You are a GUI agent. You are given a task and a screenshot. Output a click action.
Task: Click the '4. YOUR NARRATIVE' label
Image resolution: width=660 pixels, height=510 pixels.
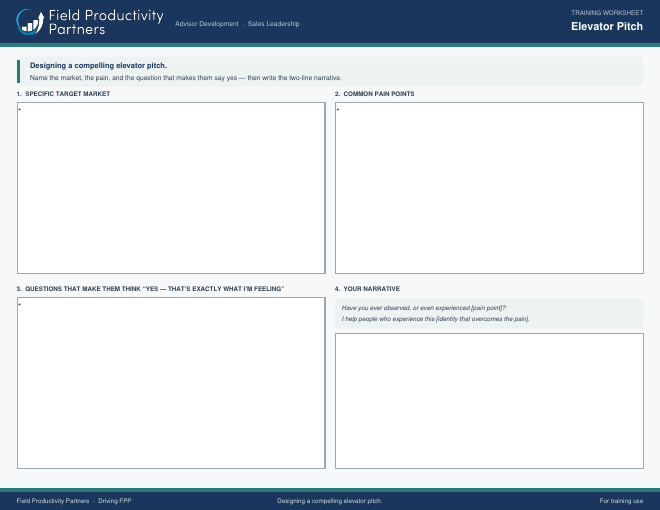[x=367, y=289]
